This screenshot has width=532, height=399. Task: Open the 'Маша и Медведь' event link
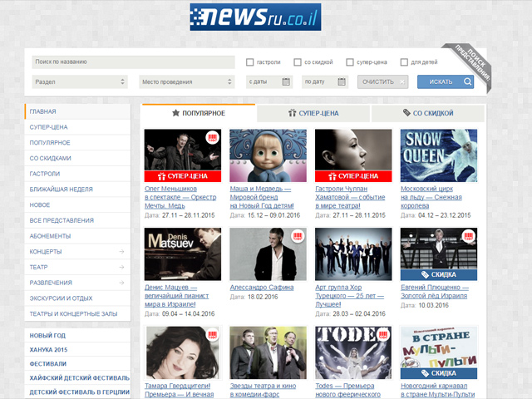[x=262, y=197]
